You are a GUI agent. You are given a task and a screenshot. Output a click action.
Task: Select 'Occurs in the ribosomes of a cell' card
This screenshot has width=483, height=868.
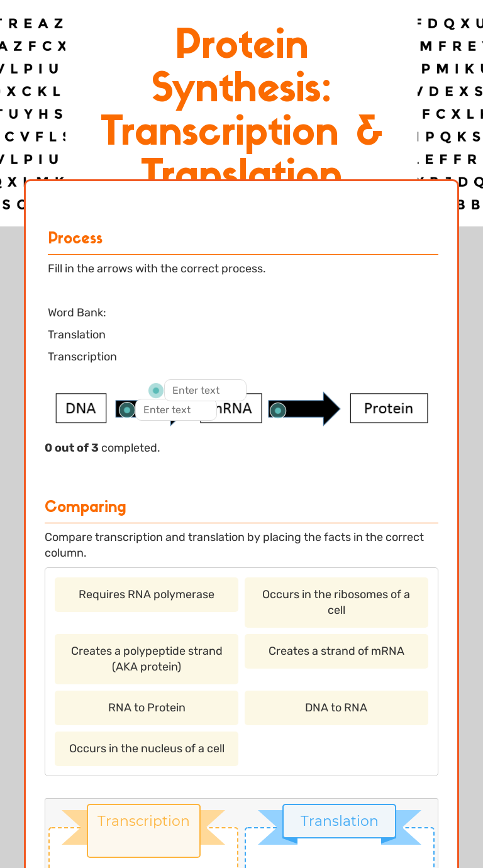pos(336,603)
